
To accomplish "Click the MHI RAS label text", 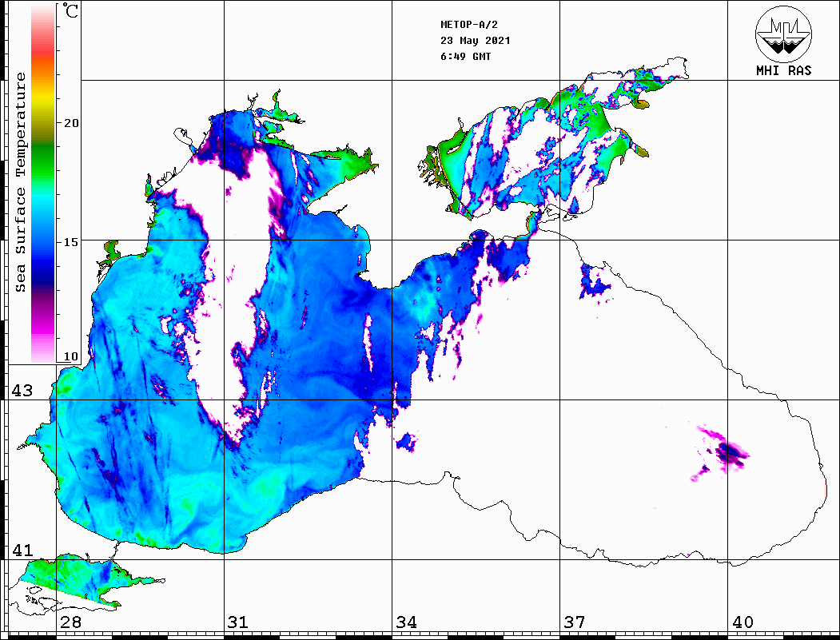I will (x=784, y=70).
